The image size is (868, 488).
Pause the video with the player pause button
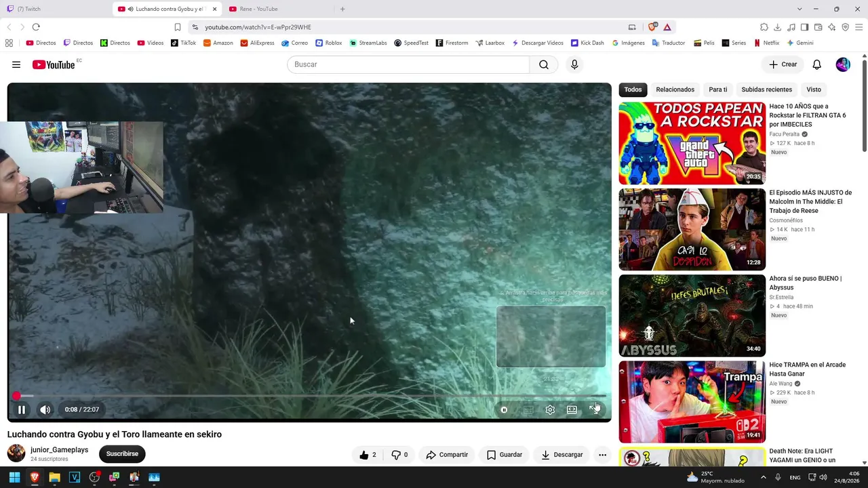[22, 409]
